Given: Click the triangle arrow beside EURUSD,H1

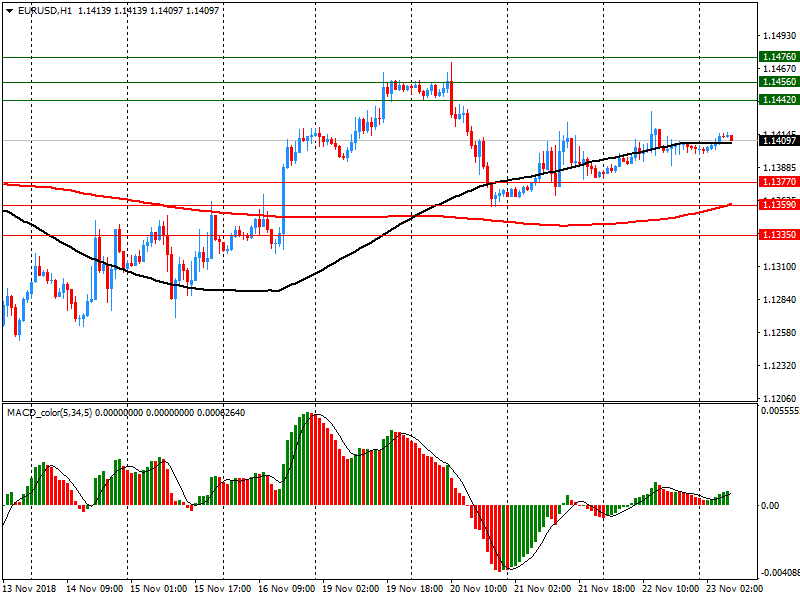Looking at the screenshot, I should (x=9, y=10).
